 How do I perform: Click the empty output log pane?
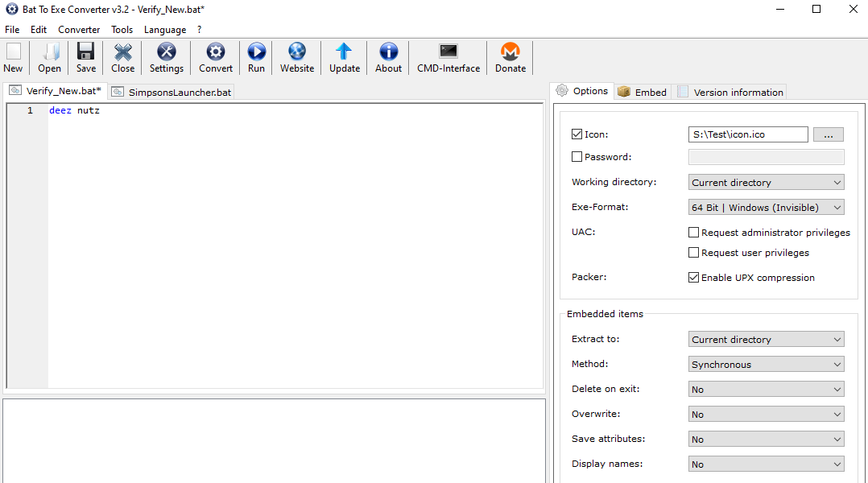[x=274, y=441]
